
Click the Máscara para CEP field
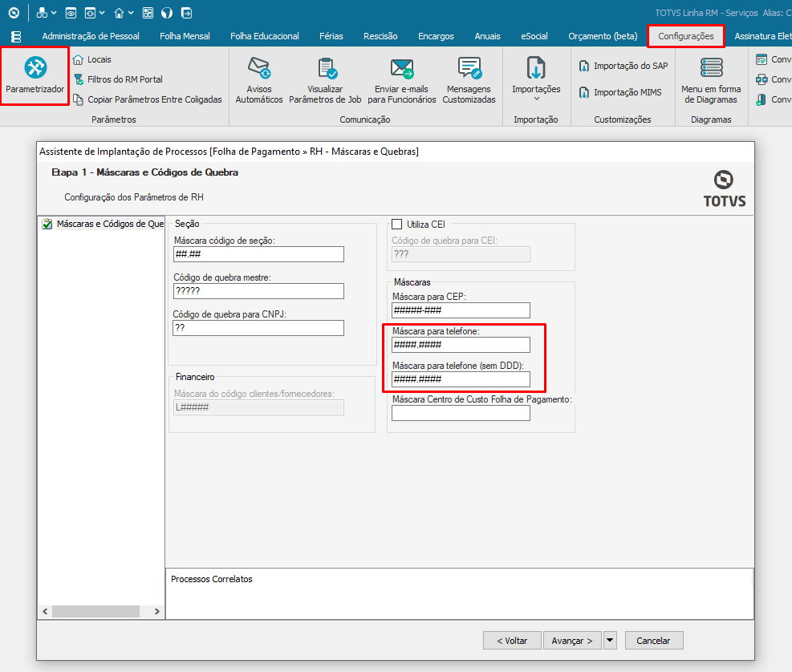461,310
